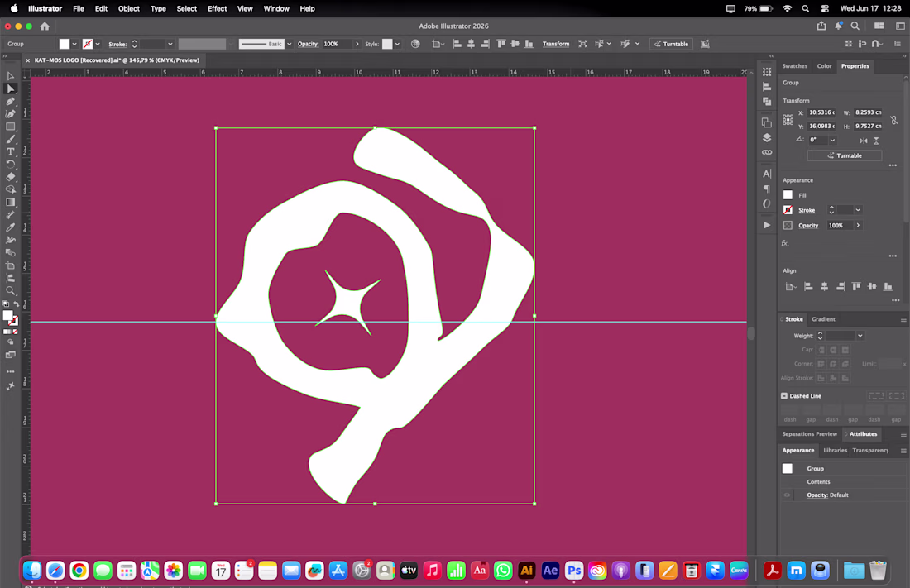This screenshot has width=910, height=588.
Task: Switch to the Swatches tab
Action: pos(794,66)
